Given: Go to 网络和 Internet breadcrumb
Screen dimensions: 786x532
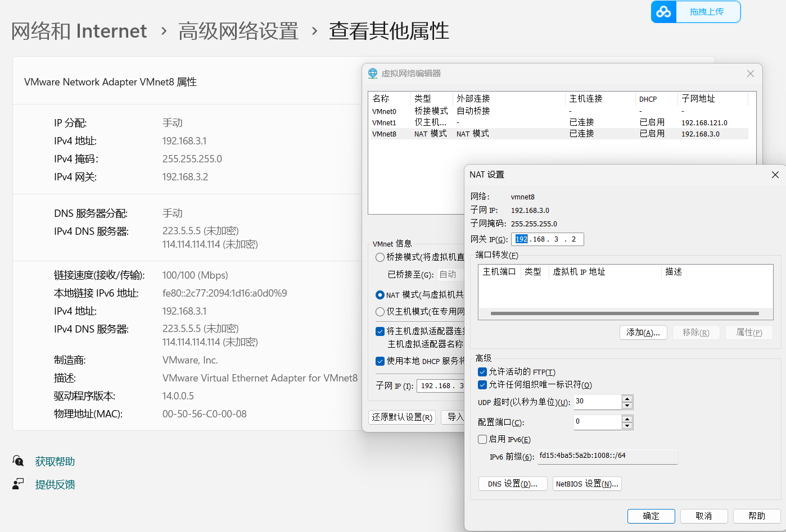Looking at the screenshot, I should point(79,31).
